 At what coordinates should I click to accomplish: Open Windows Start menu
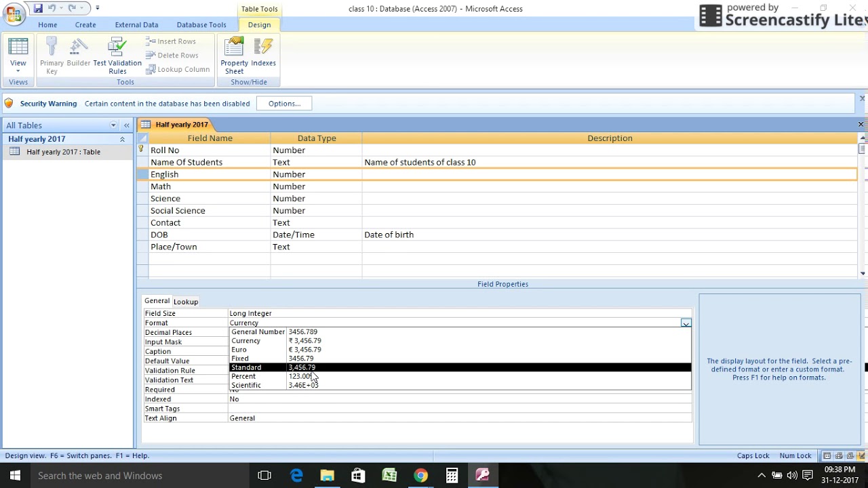[15, 476]
